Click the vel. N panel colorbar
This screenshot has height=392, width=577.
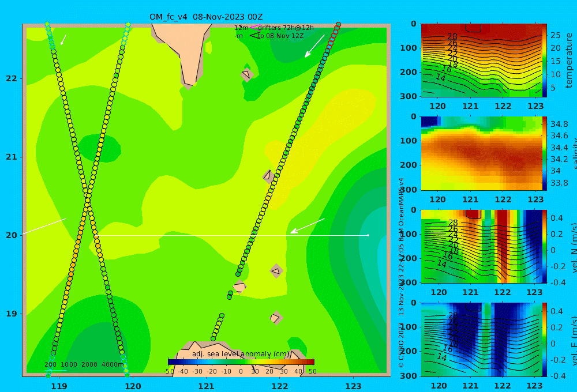(545, 246)
